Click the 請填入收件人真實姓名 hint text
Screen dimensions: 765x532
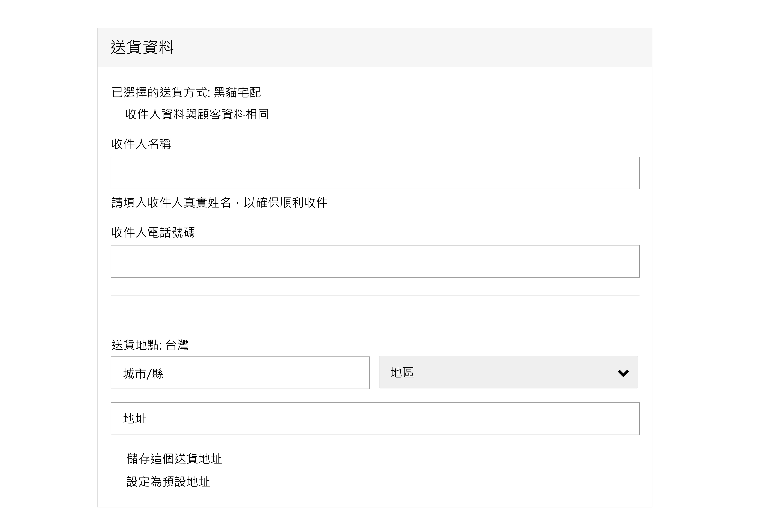point(219,202)
